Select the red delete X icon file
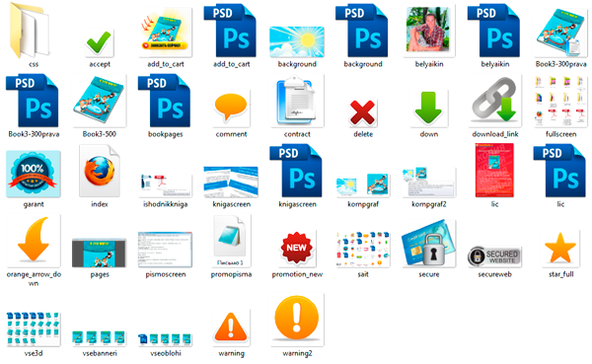The image size is (592, 364). (362, 112)
